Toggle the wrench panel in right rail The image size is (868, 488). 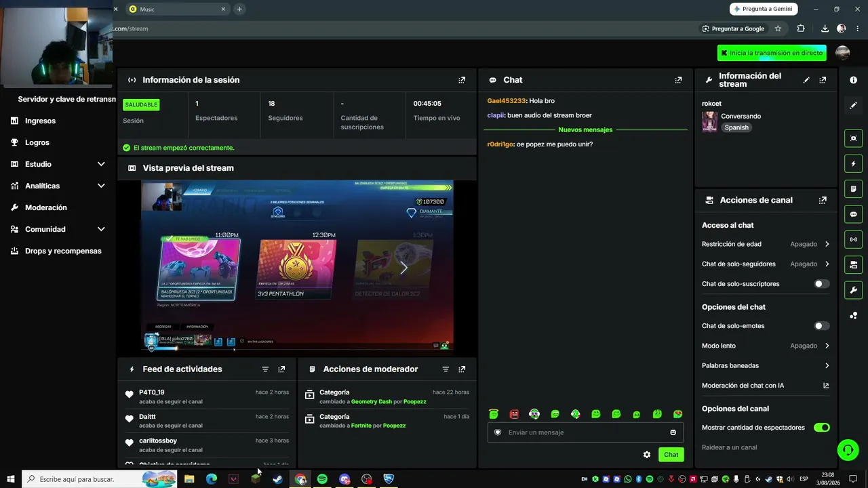coord(853,290)
